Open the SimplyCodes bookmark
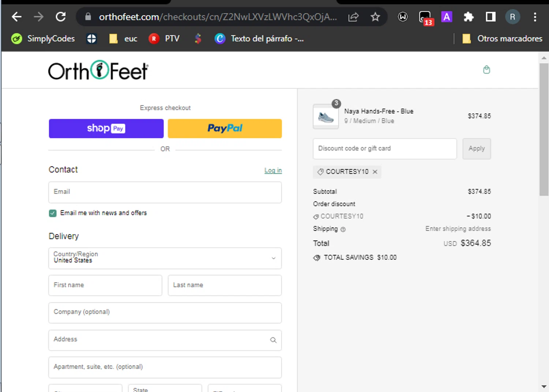Screen dimensions: 549x392 pyautogui.click(x=43, y=38)
